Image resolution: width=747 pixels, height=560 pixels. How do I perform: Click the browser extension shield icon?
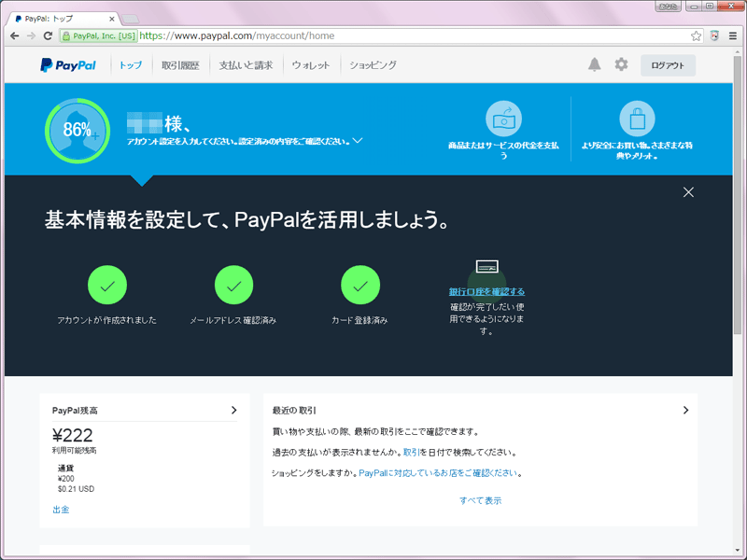(714, 35)
